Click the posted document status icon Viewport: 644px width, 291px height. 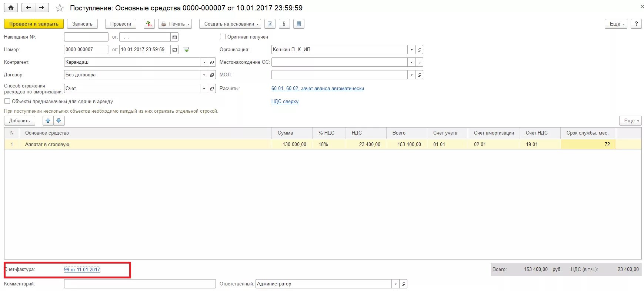pos(186,50)
